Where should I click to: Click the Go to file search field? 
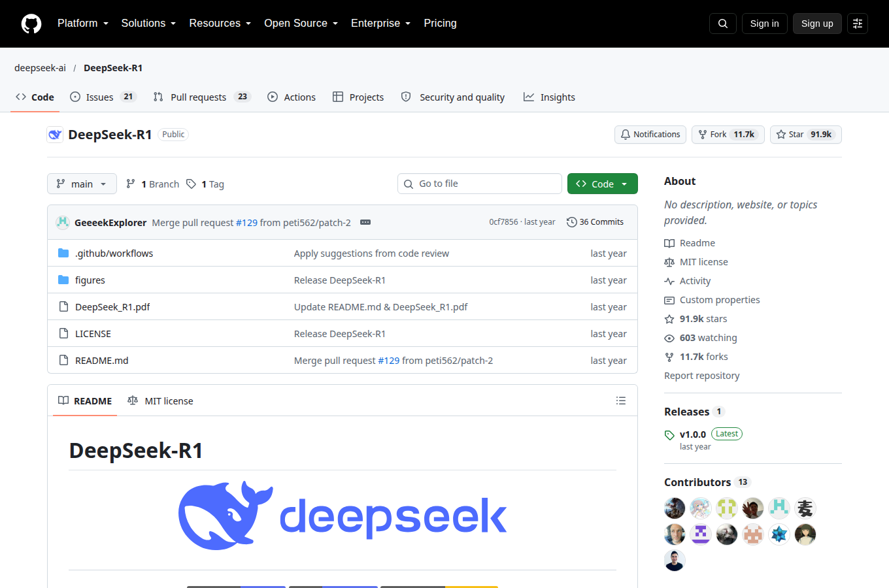[x=480, y=184]
